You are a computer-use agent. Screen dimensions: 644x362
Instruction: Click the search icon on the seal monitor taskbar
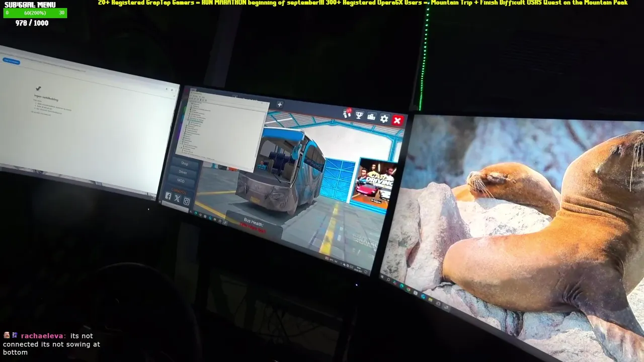(388, 280)
